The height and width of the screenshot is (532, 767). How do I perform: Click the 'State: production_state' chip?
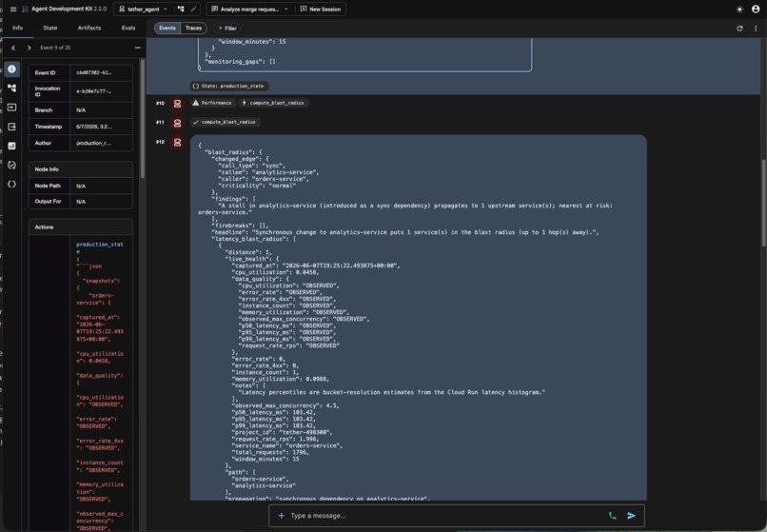click(x=229, y=87)
